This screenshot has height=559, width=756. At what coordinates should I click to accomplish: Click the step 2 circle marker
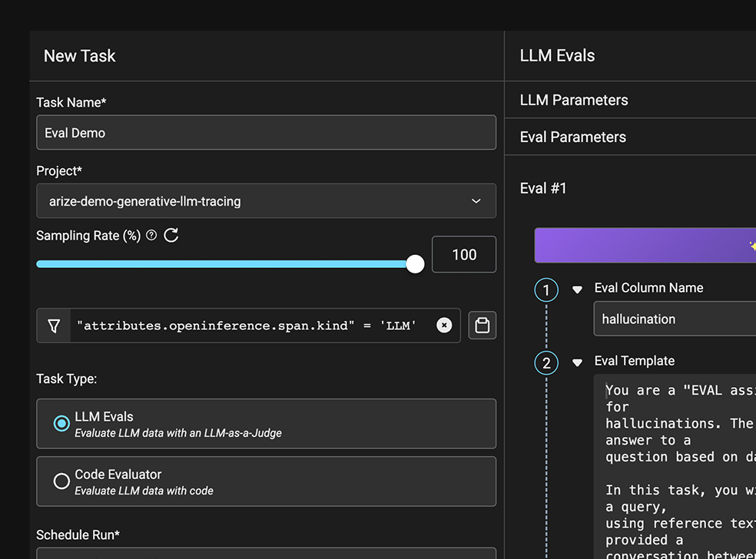click(x=546, y=362)
